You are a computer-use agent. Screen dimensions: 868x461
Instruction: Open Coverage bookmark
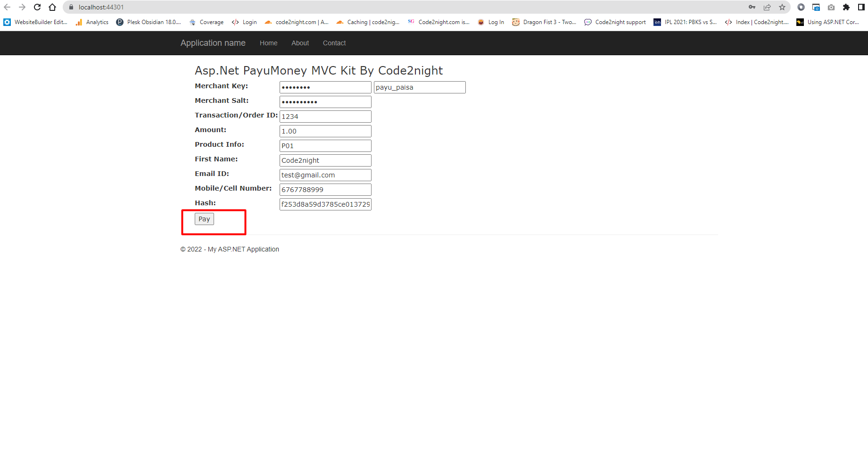point(207,22)
